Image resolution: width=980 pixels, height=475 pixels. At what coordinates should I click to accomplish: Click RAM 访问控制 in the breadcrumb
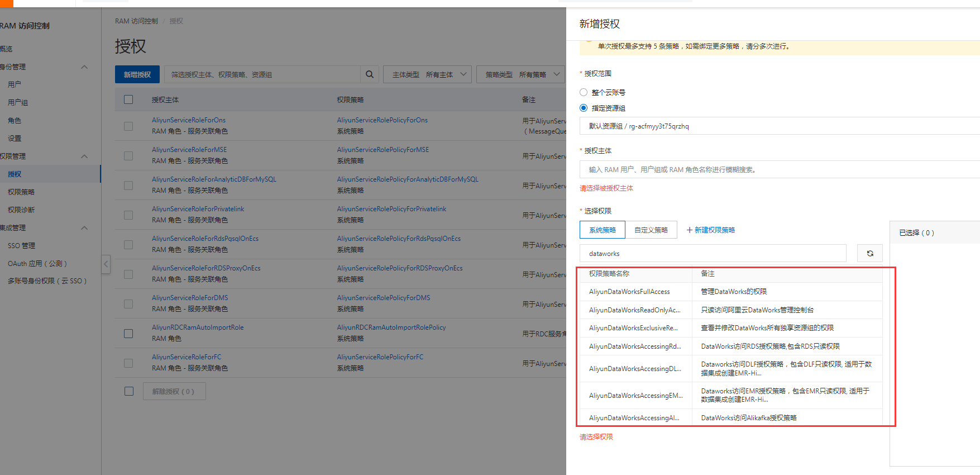click(x=136, y=21)
